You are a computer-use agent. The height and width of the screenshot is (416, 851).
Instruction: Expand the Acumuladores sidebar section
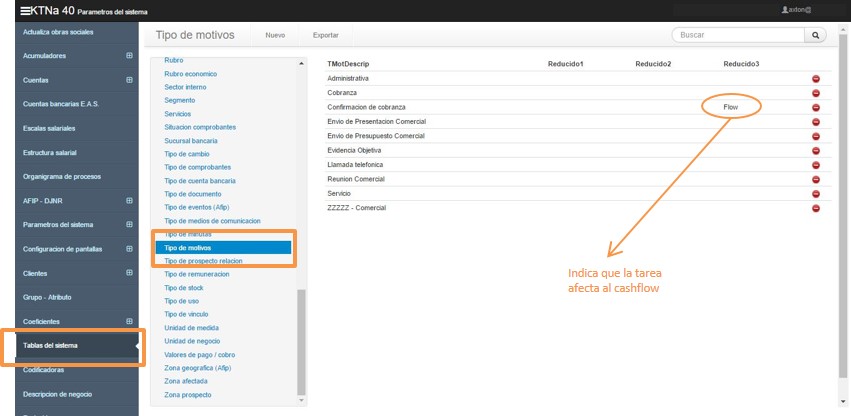[129, 56]
